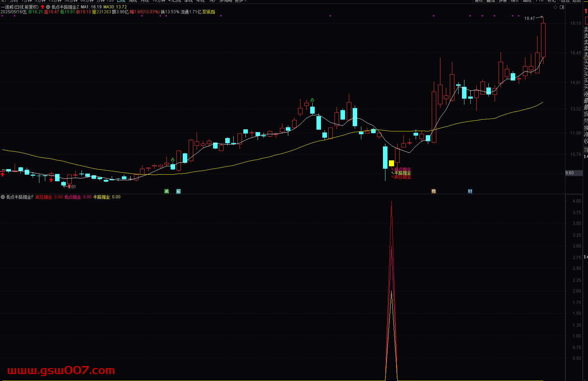This screenshot has width=588, height=381.
Task: Open the 聚氨酯 sector link
Action: pyautogui.click(x=209, y=12)
